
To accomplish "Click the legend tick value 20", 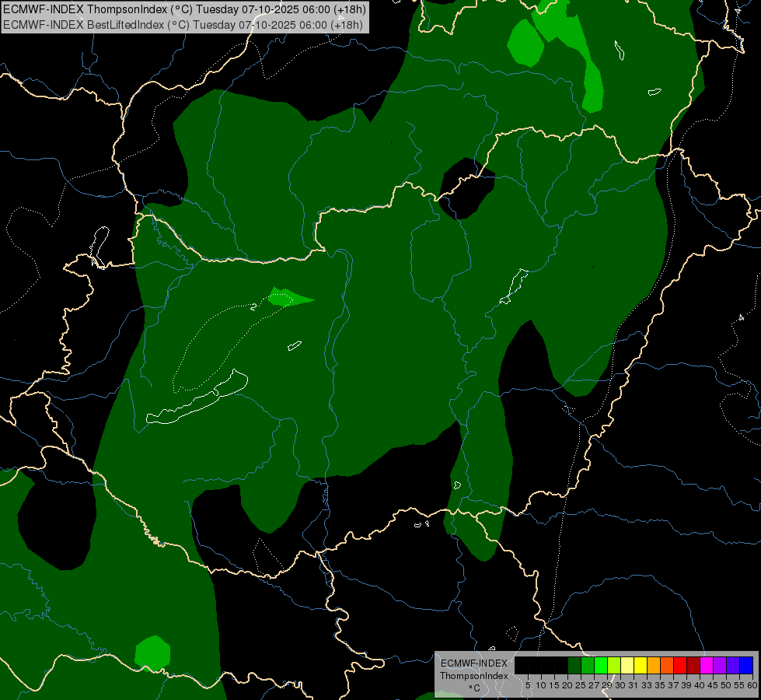I will pos(567,685).
